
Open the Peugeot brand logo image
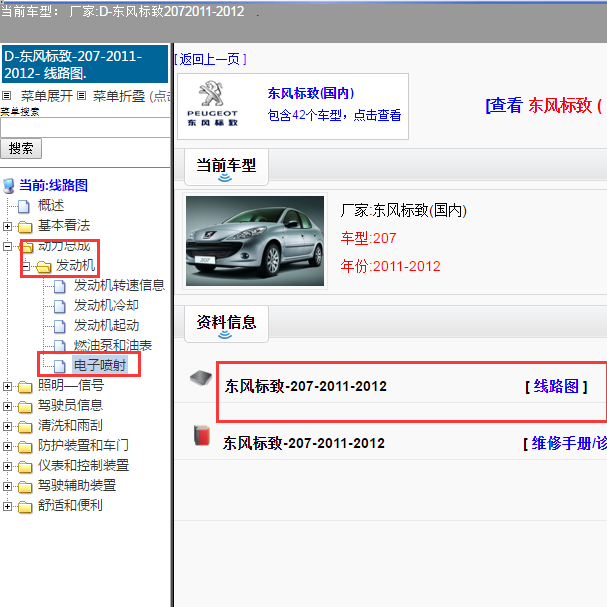click(x=212, y=104)
